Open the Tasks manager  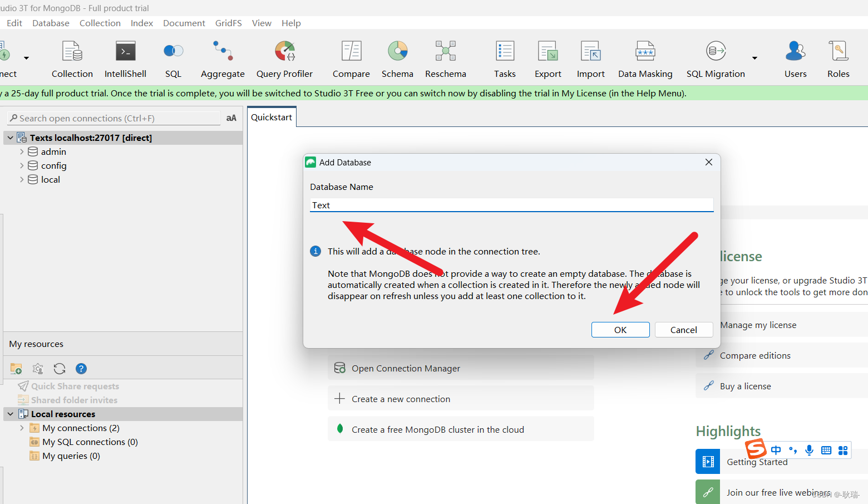(x=505, y=59)
